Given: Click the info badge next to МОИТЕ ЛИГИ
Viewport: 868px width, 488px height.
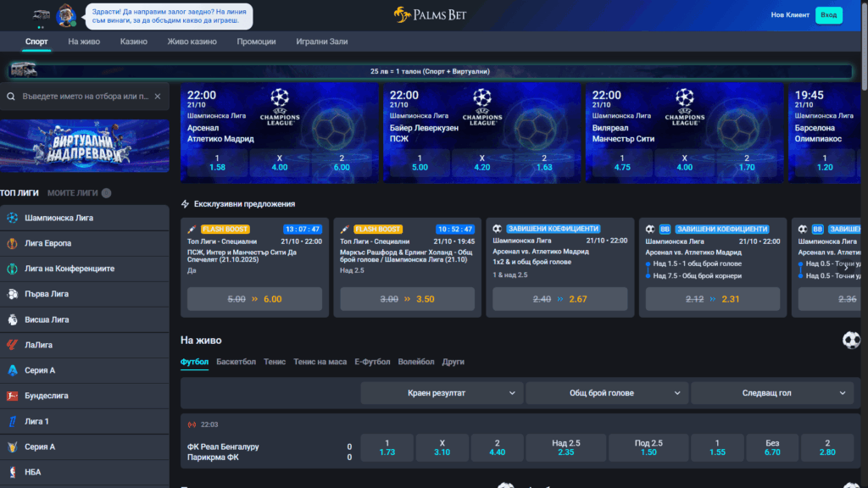Looking at the screenshot, I should pyautogui.click(x=106, y=193).
